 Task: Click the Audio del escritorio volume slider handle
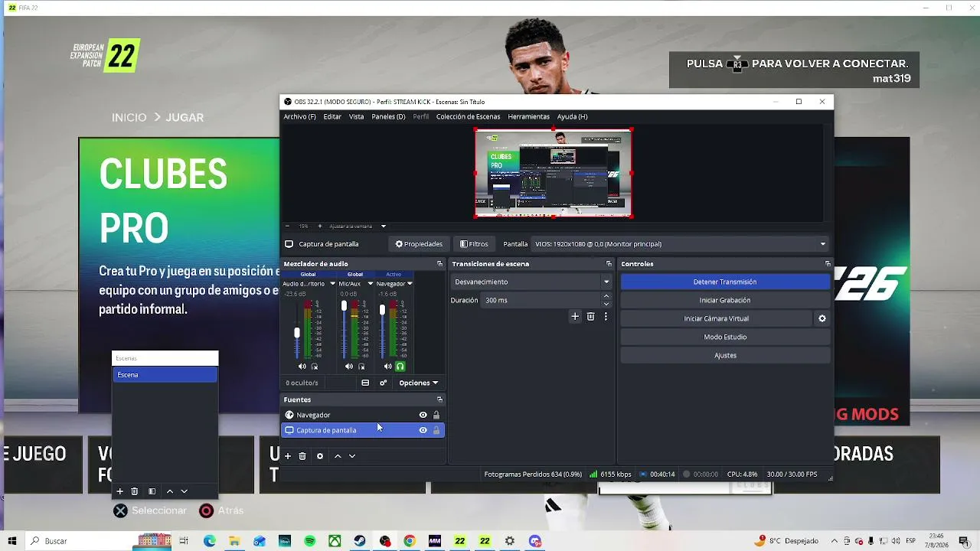click(x=297, y=333)
